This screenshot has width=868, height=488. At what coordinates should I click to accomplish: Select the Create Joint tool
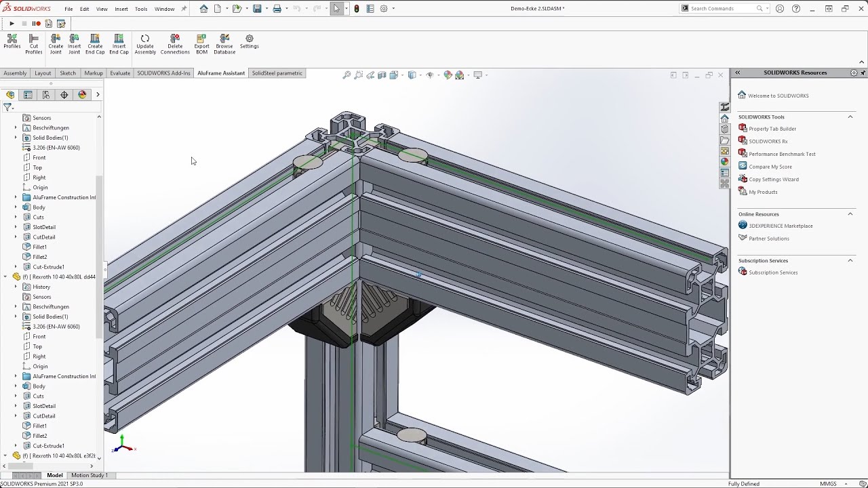(56, 44)
